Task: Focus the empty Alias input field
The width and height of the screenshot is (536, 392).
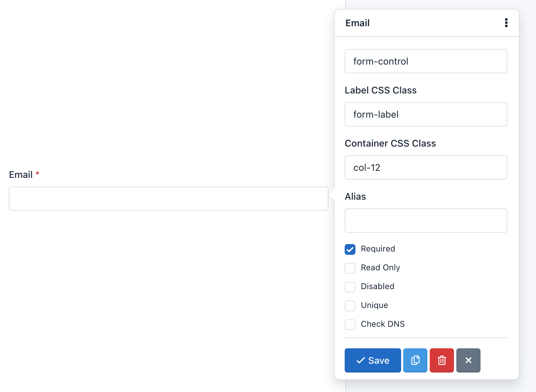Action: 426,221
